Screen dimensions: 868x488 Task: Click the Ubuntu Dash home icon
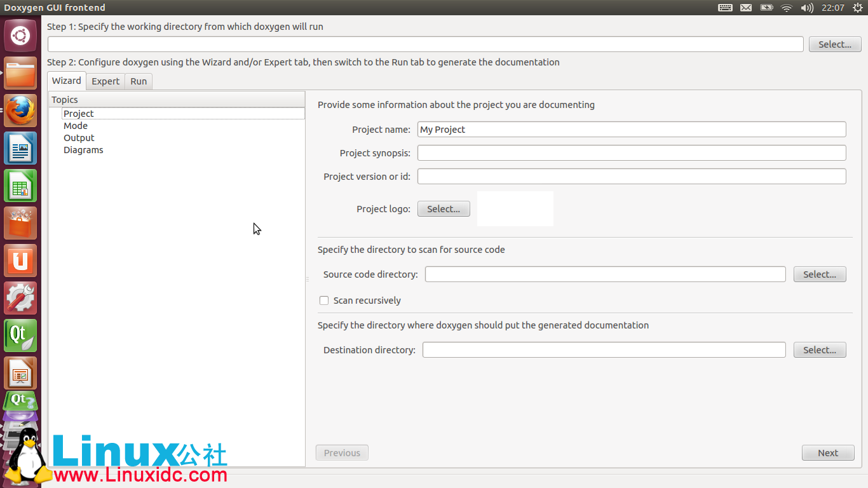[x=20, y=36]
